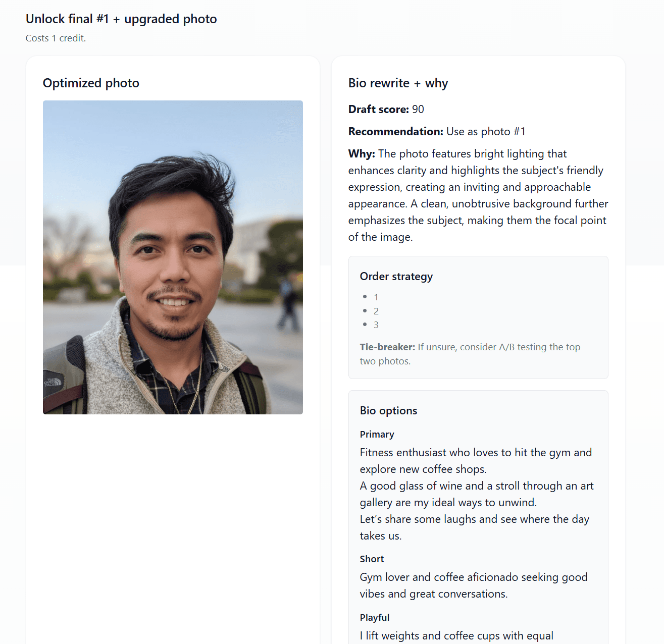Screen dimensions: 664x644
Task: Click the 'Bio options' heading
Action: click(x=388, y=411)
